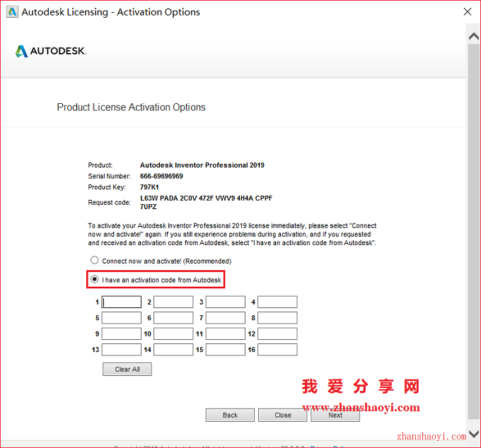Click activation code field 14
Image resolution: width=481 pixels, height=448 pixels.
[x=173, y=350]
